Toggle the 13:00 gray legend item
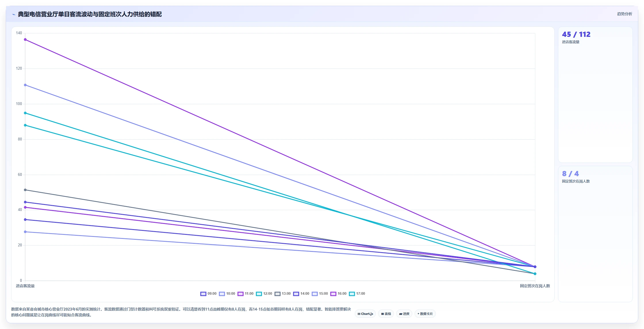 (283, 294)
